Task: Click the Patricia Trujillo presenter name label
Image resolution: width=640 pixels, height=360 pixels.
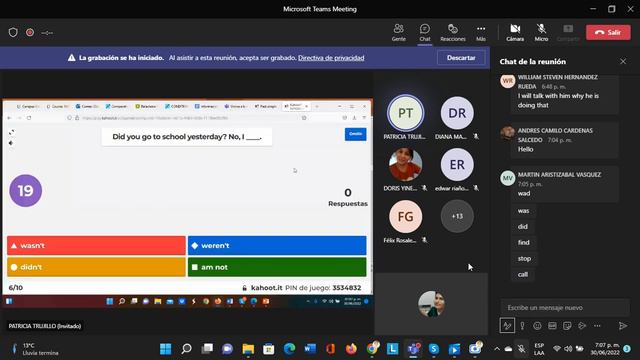Action: click(45, 326)
